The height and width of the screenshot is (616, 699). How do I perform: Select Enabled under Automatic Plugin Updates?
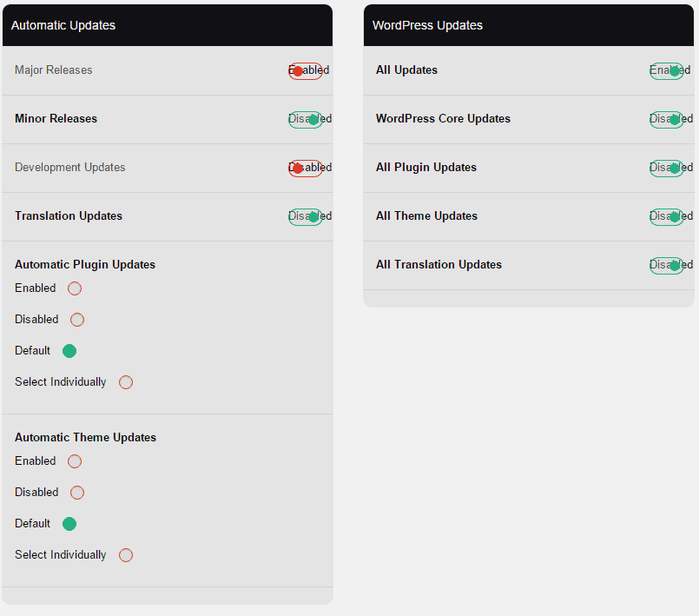(75, 288)
